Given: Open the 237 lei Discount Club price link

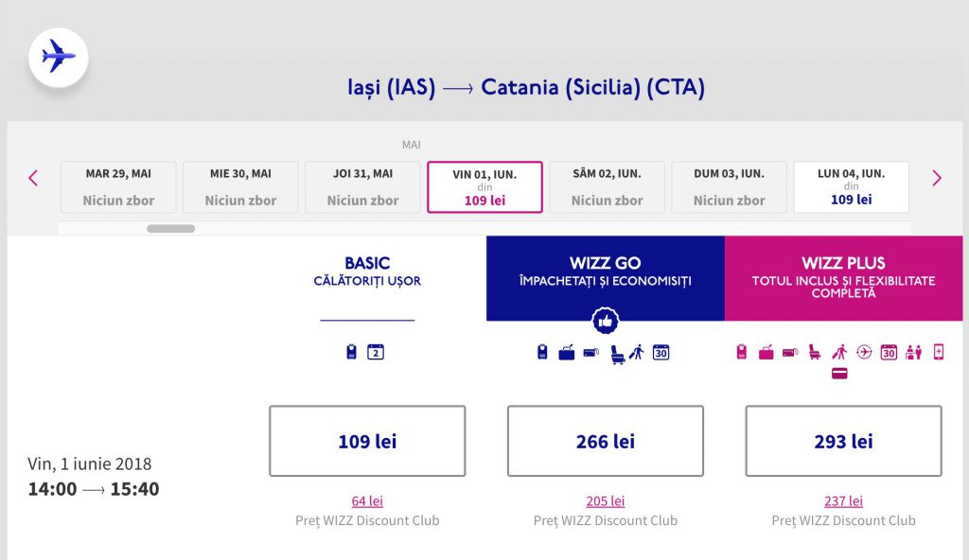Looking at the screenshot, I should 843,501.
